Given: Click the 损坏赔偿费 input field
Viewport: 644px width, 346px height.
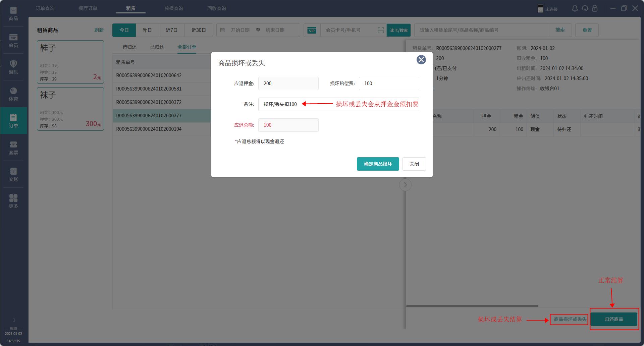Looking at the screenshot, I should [x=389, y=83].
